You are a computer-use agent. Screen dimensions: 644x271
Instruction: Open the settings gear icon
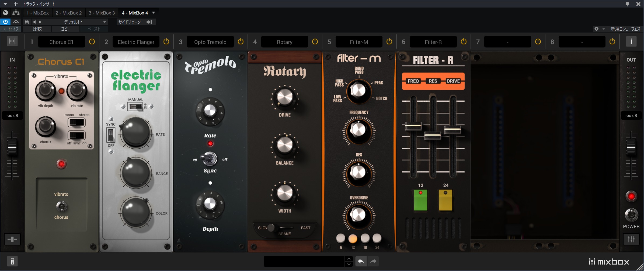596,29
